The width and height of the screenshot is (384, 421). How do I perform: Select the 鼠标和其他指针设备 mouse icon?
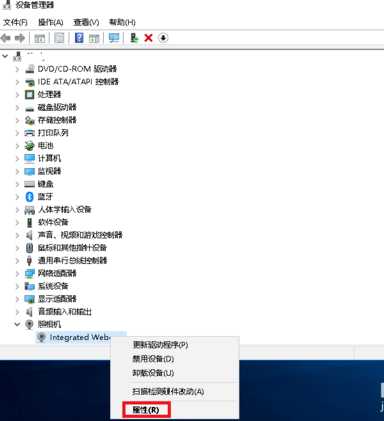point(30,248)
